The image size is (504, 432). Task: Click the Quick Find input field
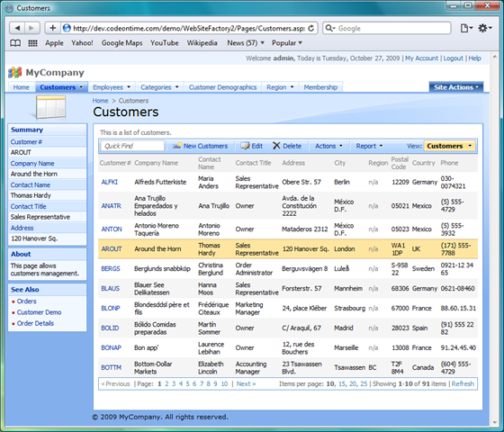pyautogui.click(x=132, y=146)
